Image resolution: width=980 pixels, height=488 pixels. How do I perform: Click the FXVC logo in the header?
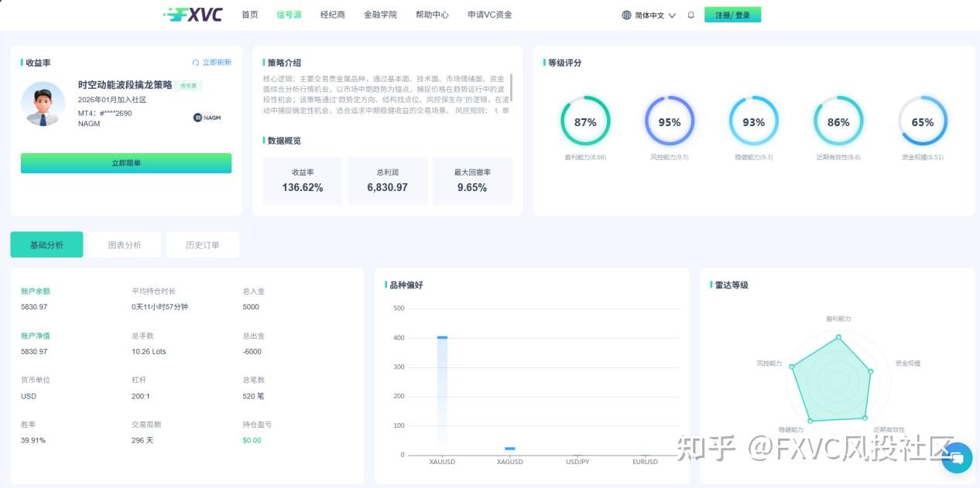coord(192,14)
